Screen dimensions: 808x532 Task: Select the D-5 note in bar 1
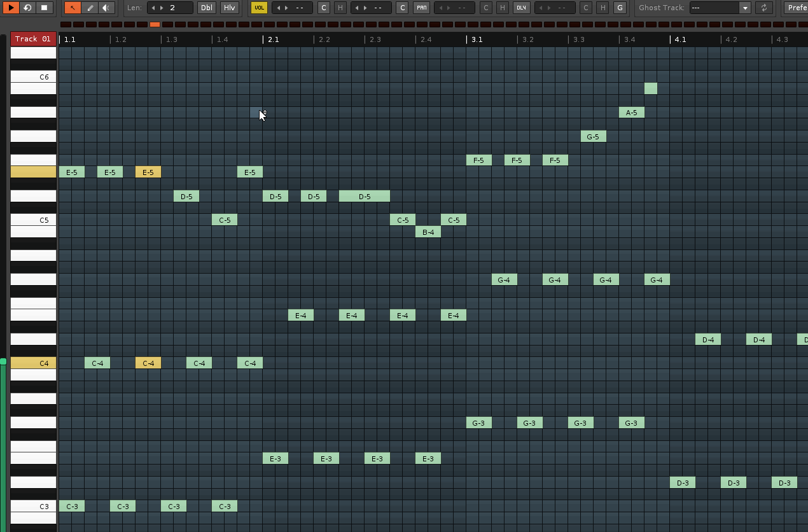186,196
